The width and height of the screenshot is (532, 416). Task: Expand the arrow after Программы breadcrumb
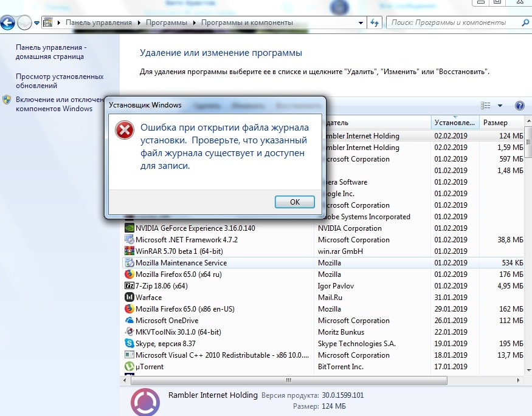[195, 22]
